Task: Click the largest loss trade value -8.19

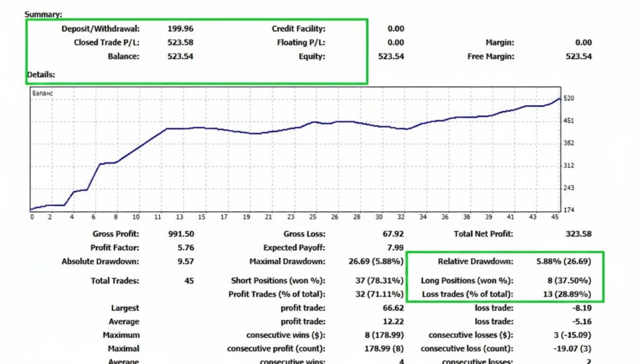Action: pos(582,308)
